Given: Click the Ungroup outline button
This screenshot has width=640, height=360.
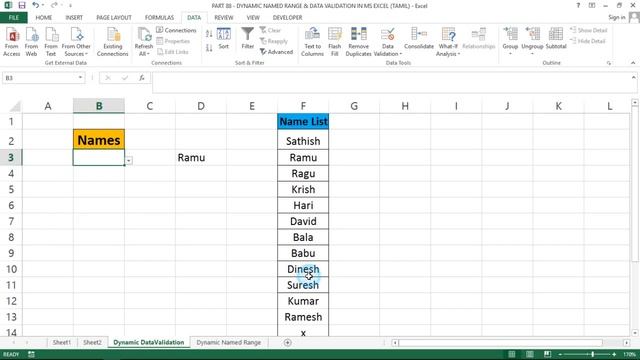Looking at the screenshot, I should click(x=532, y=41).
